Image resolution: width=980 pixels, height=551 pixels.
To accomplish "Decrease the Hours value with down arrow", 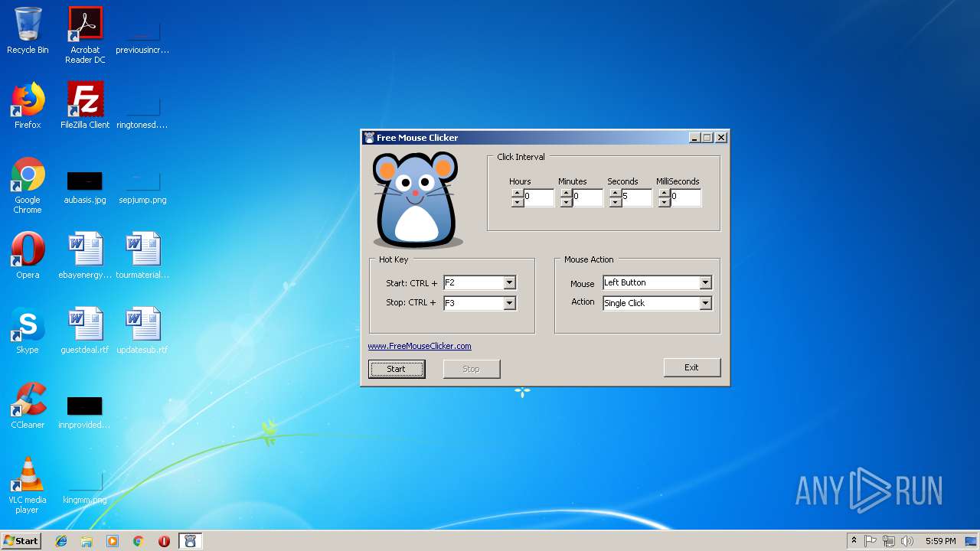I will coord(518,203).
